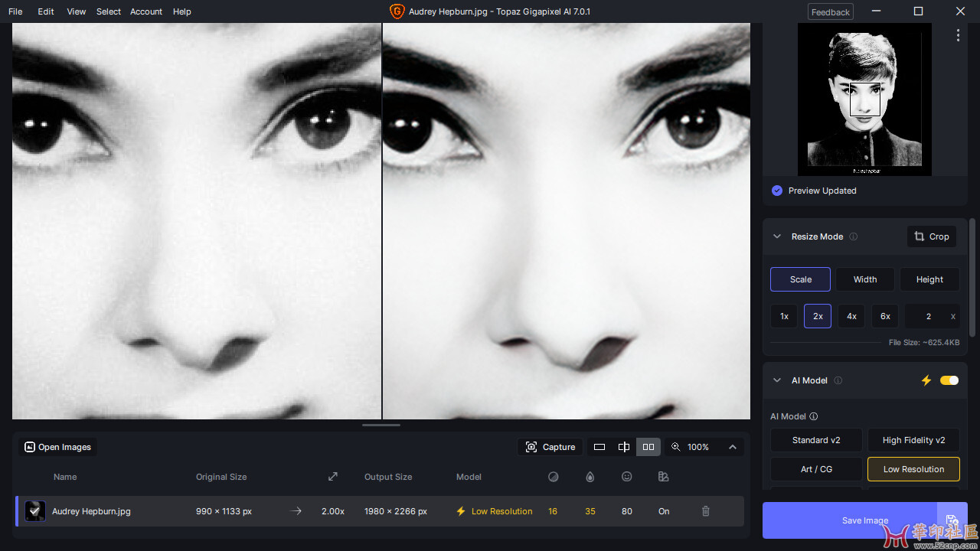Click the panel resize handle below preview
Viewport: 980px width, 551px height.
[x=381, y=425]
